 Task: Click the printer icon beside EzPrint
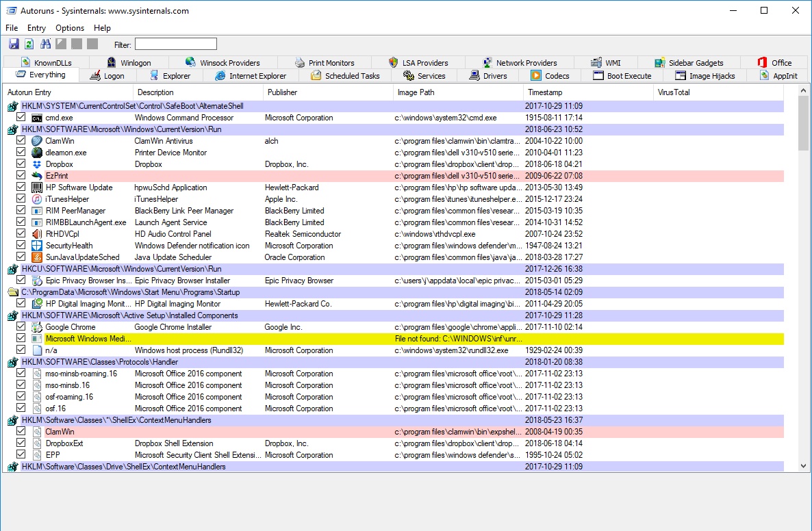[x=36, y=175]
